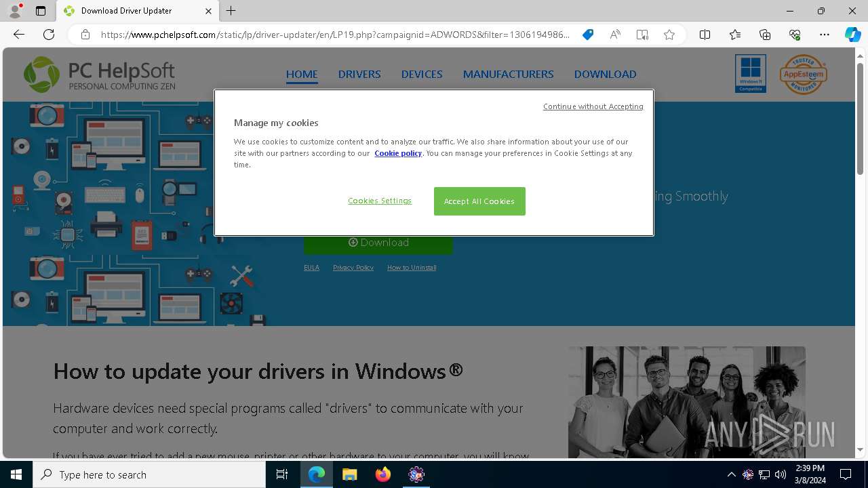
Task: Open the Windows Start menu
Action: (x=16, y=474)
